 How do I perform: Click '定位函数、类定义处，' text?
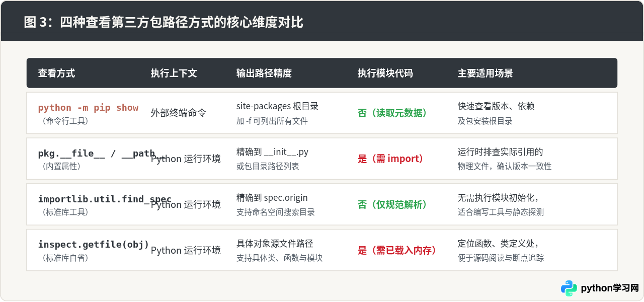click(x=499, y=244)
